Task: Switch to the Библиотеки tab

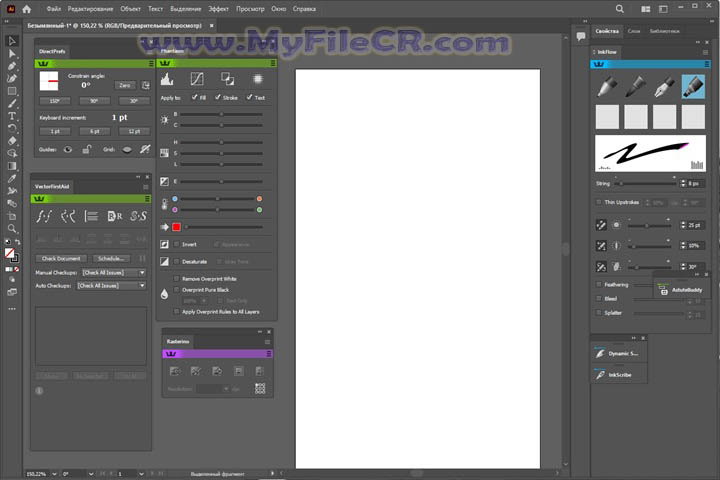Action: 664,31
